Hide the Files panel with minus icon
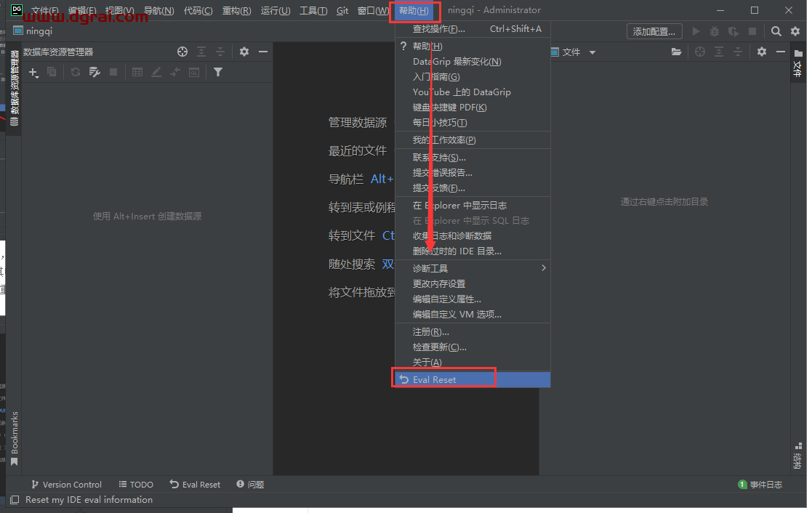This screenshot has width=812, height=513. coord(781,52)
